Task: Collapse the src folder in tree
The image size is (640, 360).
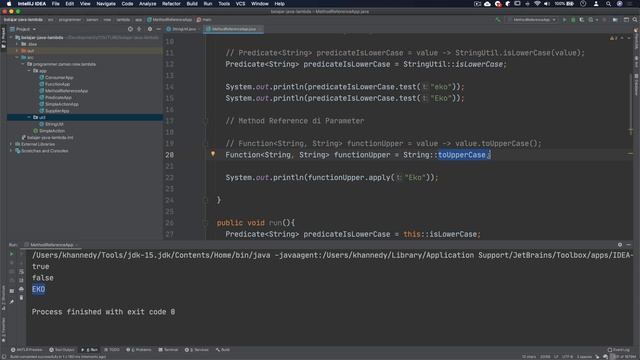Action: pos(18,58)
